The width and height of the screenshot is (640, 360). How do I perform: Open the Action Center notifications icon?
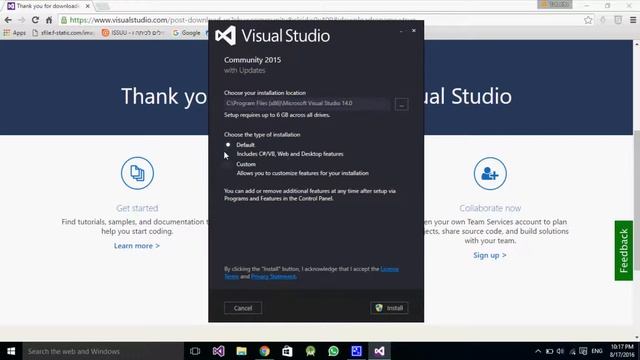583,351
